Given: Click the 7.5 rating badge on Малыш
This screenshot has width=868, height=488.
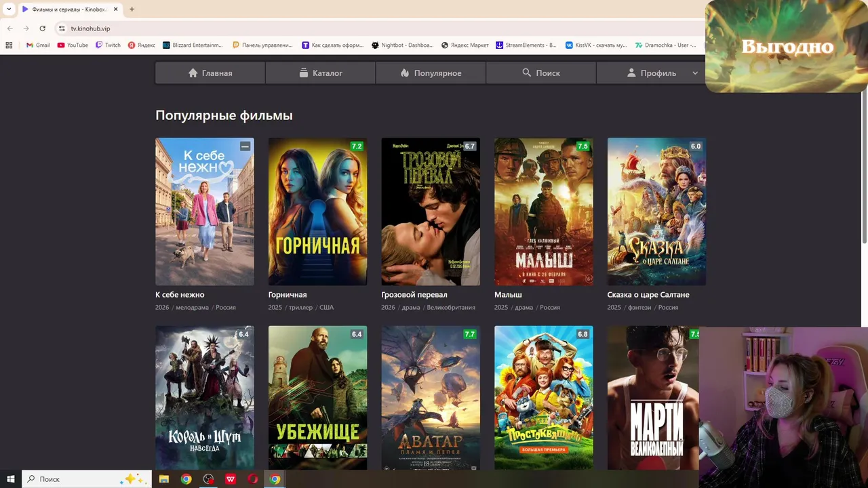Looking at the screenshot, I should coord(583,146).
